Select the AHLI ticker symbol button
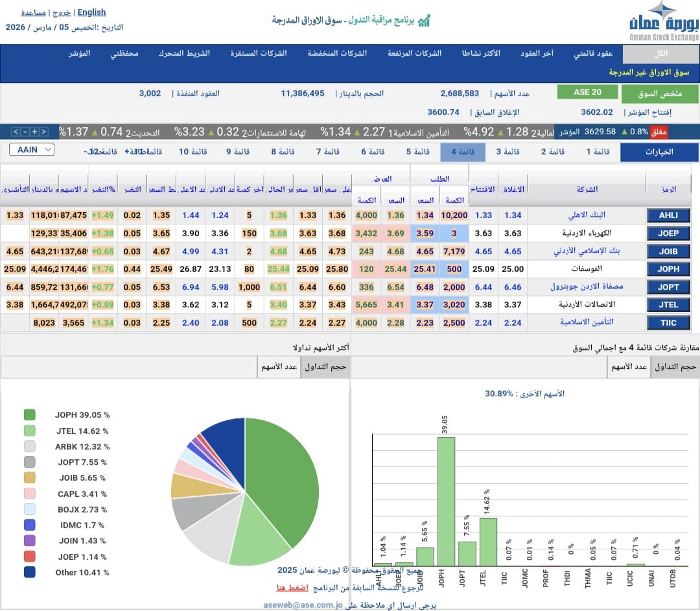Screen dimensions: 700x611 [668, 215]
